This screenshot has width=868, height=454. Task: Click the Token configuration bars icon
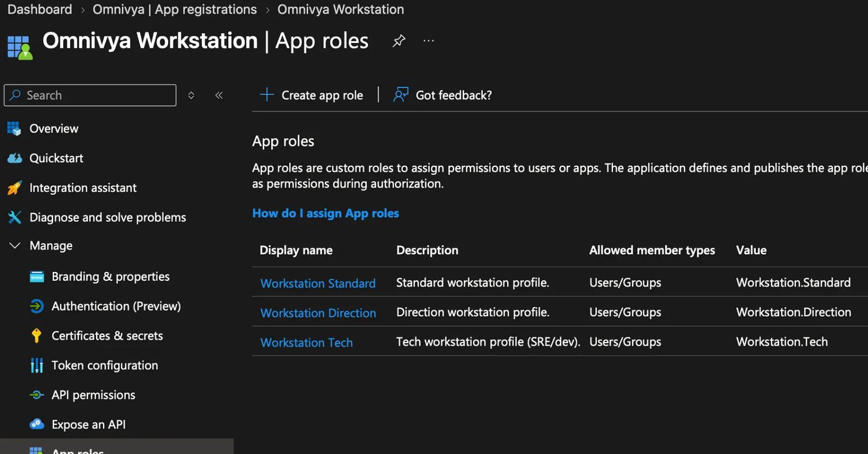[37, 365]
